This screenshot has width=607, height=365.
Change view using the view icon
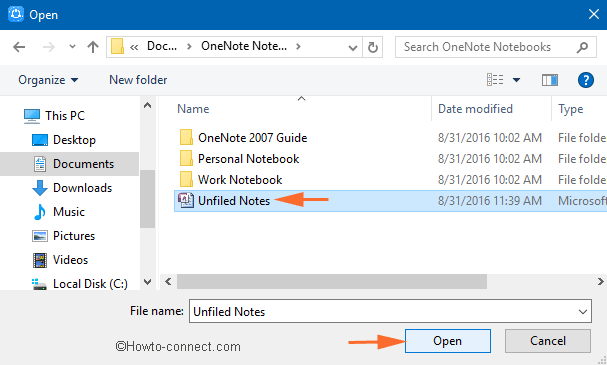(x=495, y=80)
